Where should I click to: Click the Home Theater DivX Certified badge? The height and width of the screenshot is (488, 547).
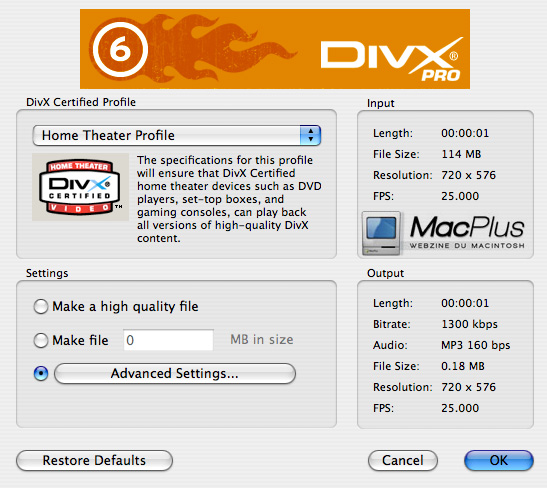click(80, 187)
